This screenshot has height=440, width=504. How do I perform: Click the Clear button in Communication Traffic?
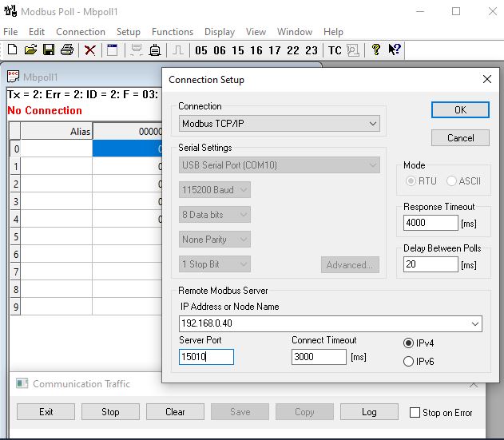[x=175, y=412]
